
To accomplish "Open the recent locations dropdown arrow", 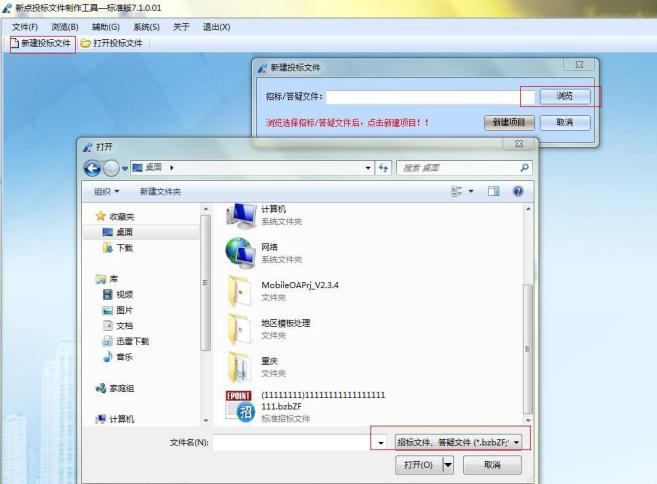I will coord(124,168).
